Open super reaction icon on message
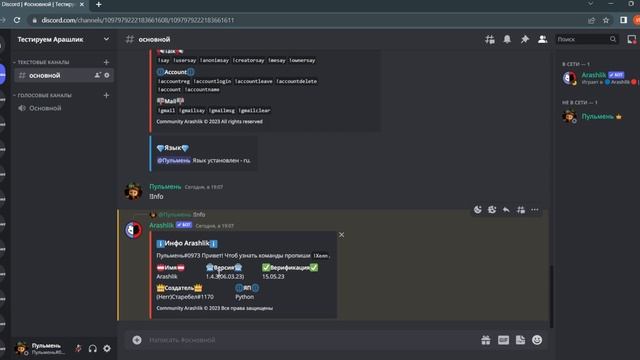The width and height of the screenshot is (640, 360). point(492,210)
